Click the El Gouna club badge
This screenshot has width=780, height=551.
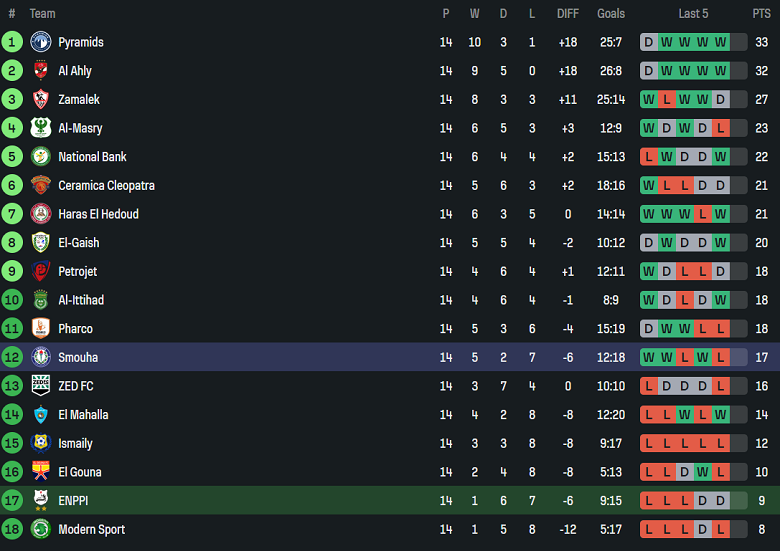click(x=41, y=472)
